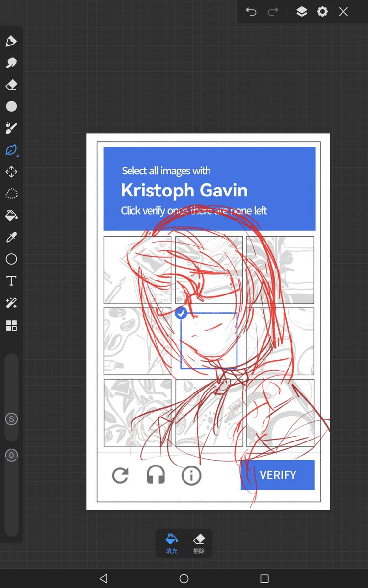Screen dimensions: 368x588
Task: Undo the last stroke
Action: pyautogui.click(x=251, y=11)
